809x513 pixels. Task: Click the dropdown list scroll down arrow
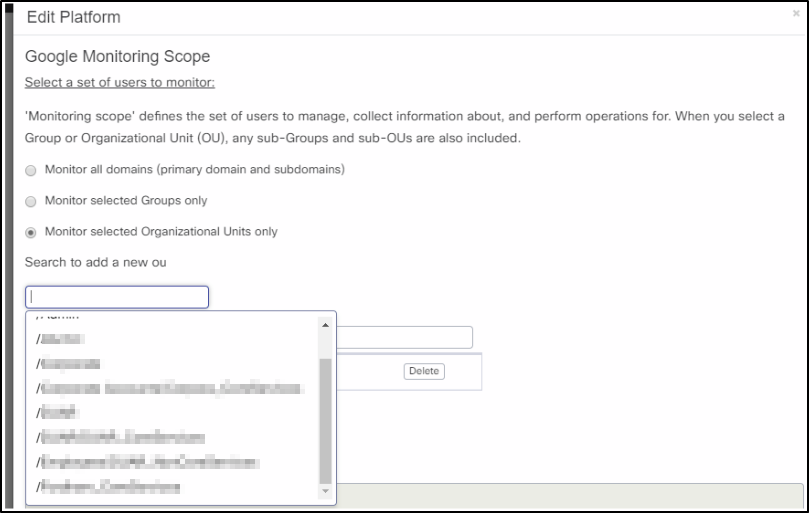325,491
